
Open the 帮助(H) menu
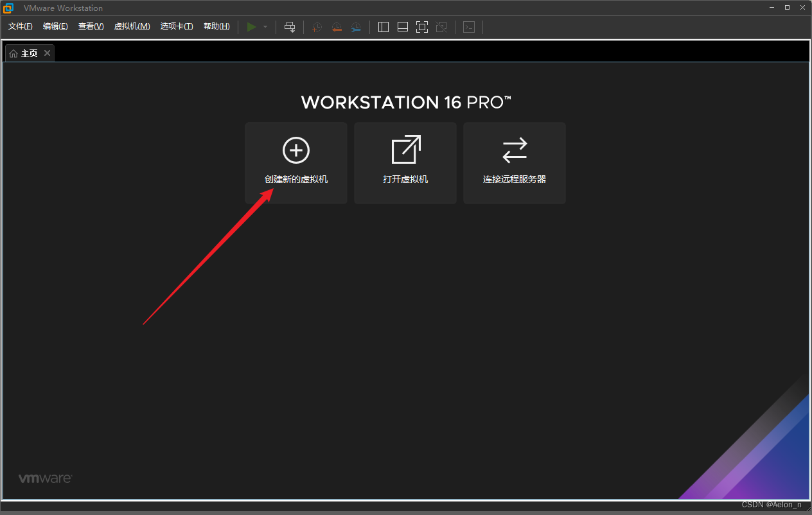[216, 26]
